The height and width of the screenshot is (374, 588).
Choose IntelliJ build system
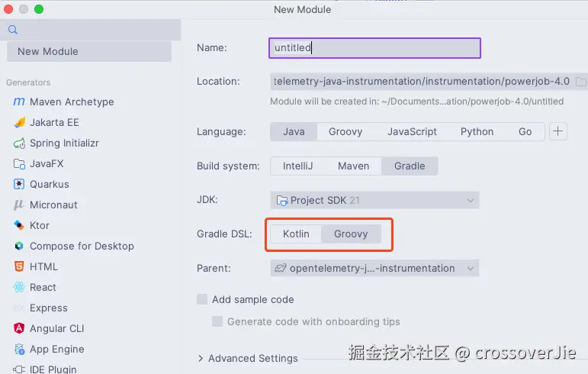pos(297,166)
